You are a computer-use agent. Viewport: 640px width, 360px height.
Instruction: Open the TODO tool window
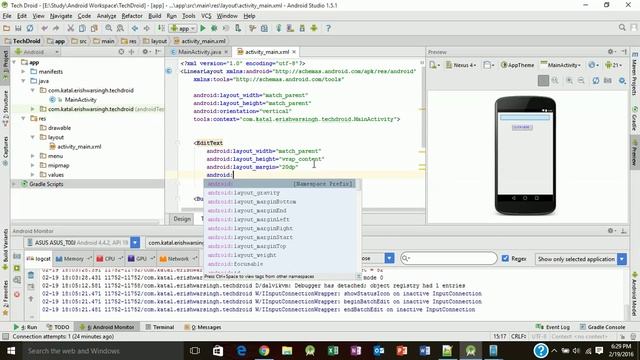(x=58, y=327)
